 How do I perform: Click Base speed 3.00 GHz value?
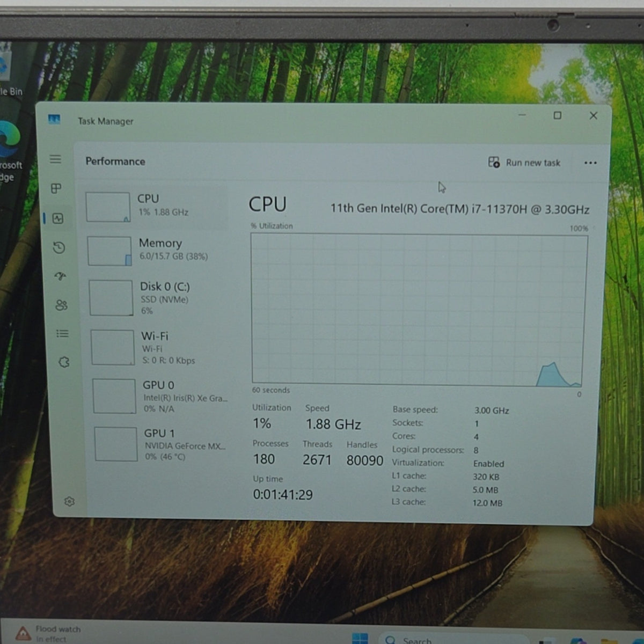492,411
